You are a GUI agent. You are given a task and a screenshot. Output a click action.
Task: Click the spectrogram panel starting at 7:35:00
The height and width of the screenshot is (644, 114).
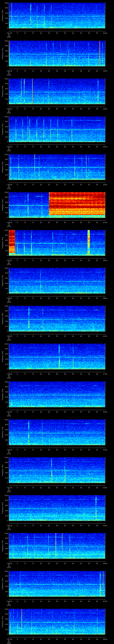57,167
